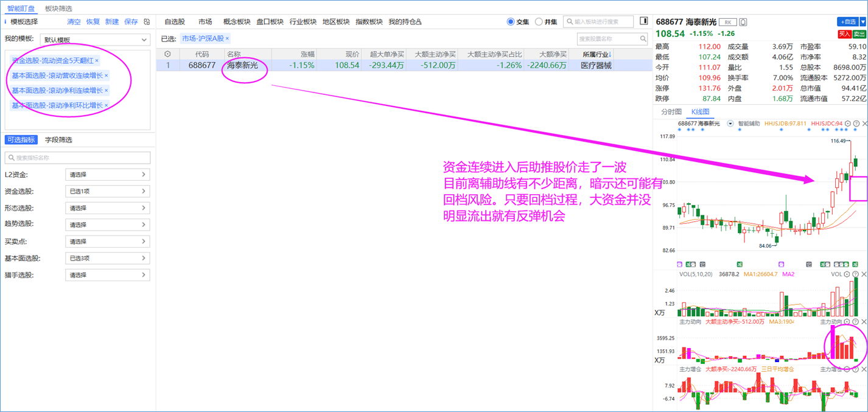Image resolution: width=868 pixels, height=412 pixels.
Task: Click the 输入板块进行搜索 search field
Action: tap(598, 22)
